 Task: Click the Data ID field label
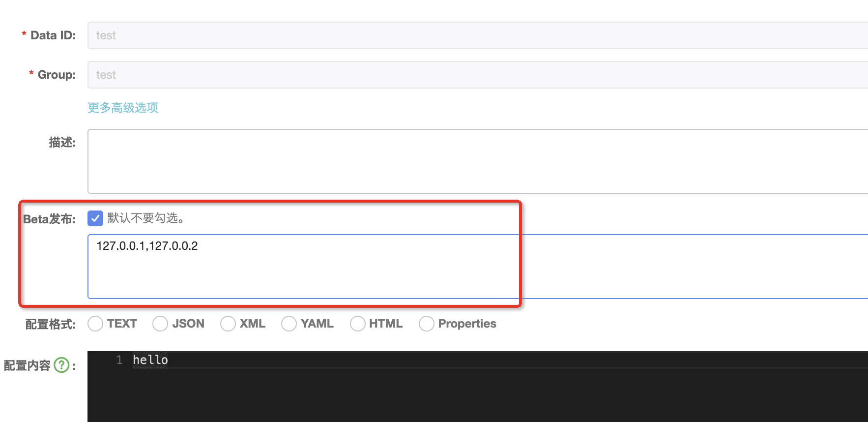[53, 35]
